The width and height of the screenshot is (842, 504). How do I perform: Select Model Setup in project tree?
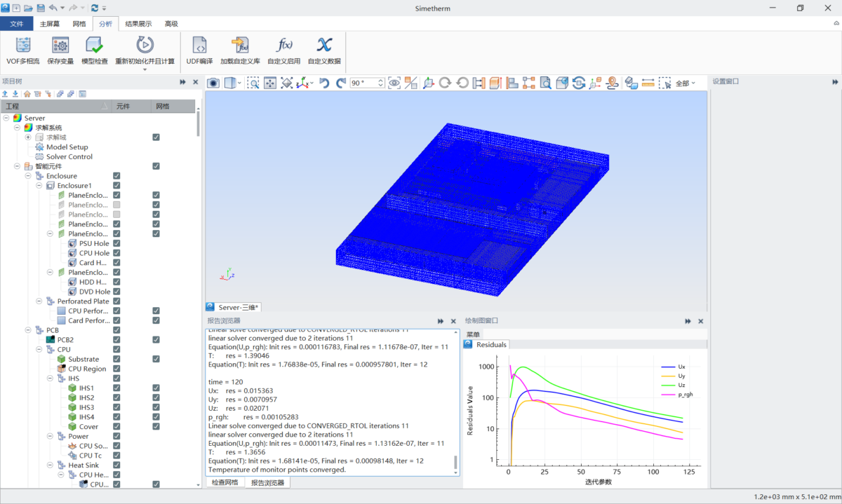click(67, 147)
